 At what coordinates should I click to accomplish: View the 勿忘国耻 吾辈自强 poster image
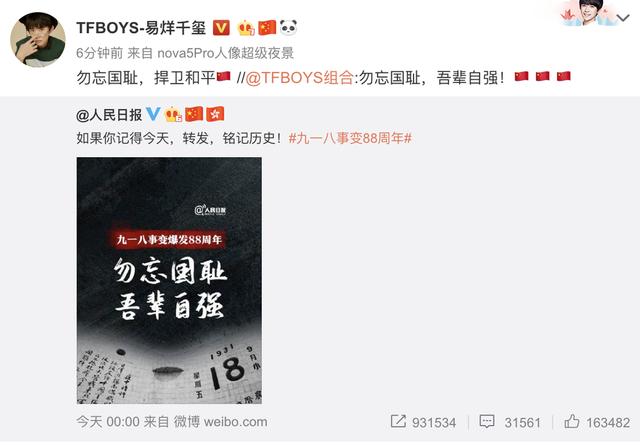click(x=169, y=280)
